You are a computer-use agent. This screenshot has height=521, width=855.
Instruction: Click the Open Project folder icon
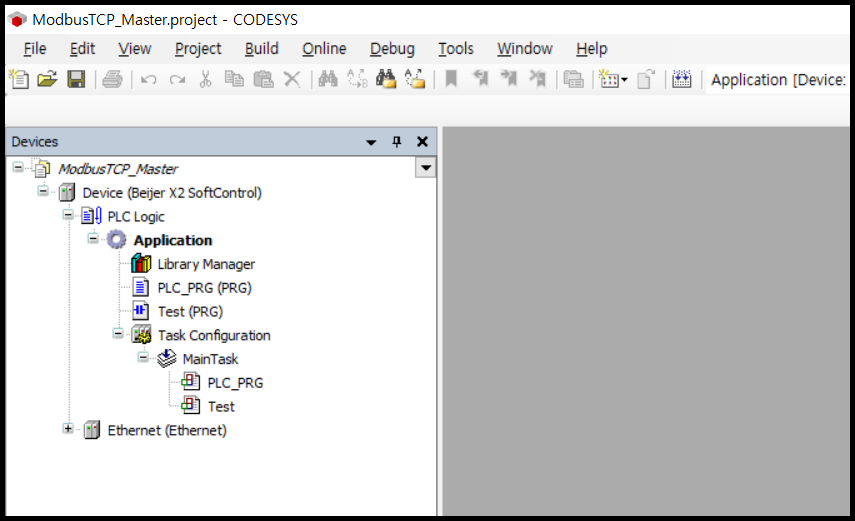47,80
